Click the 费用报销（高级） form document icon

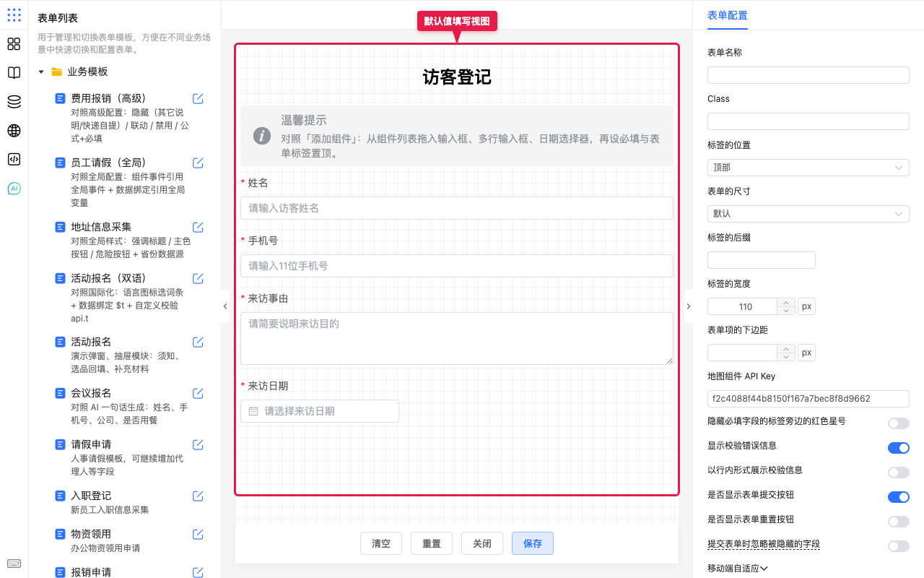click(61, 98)
